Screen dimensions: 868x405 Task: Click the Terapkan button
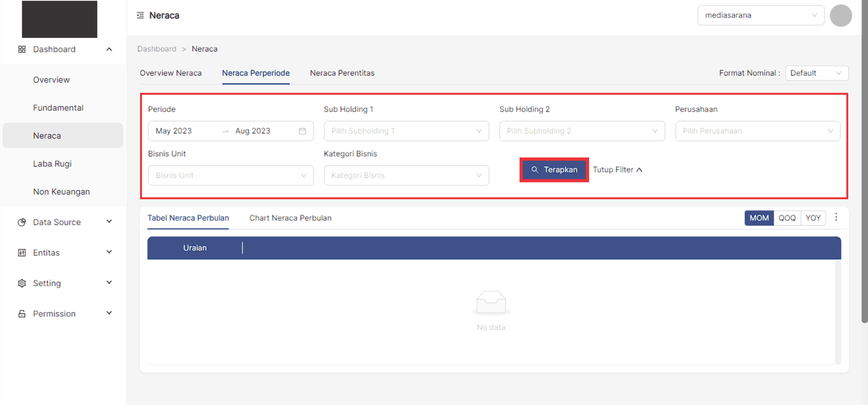pyautogui.click(x=554, y=170)
